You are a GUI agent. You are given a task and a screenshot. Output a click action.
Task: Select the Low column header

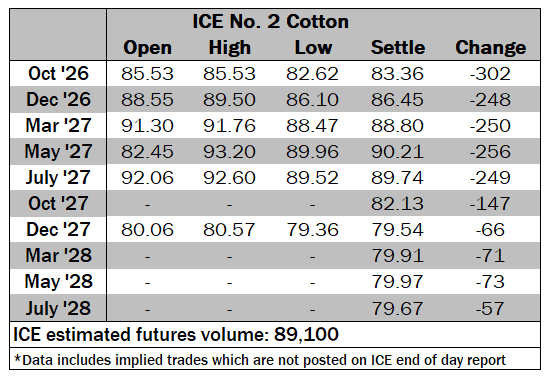tap(313, 48)
